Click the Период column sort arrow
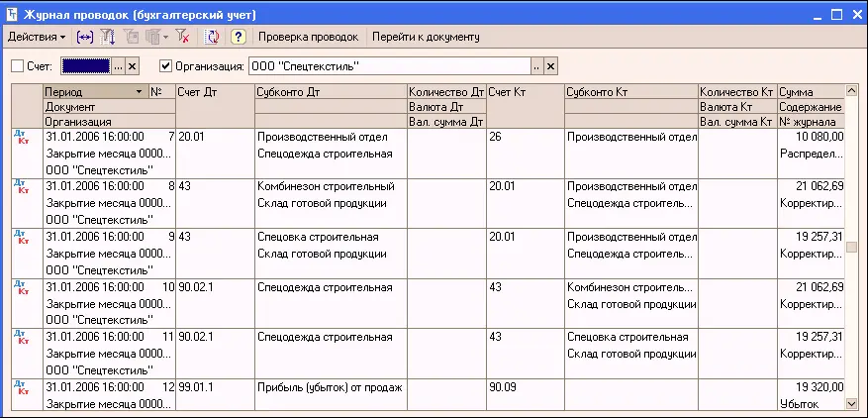The height and width of the screenshot is (418, 868). [x=139, y=92]
